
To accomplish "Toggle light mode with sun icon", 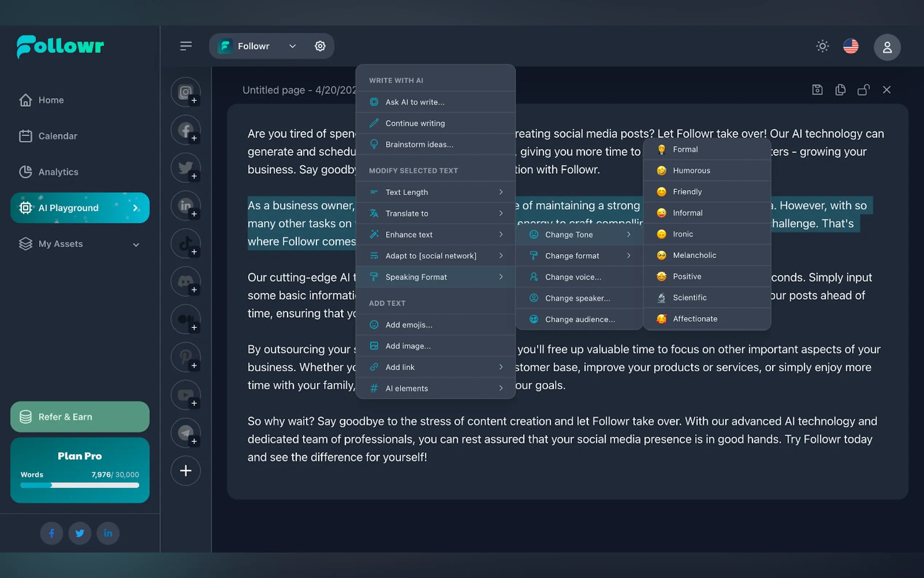I will pyautogui.click(x=822, y=46).
